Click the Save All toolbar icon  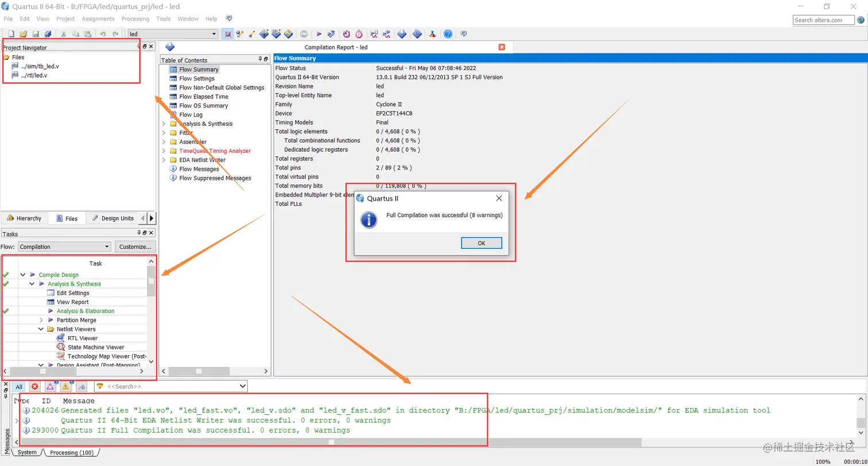click(x=48, y=34)
